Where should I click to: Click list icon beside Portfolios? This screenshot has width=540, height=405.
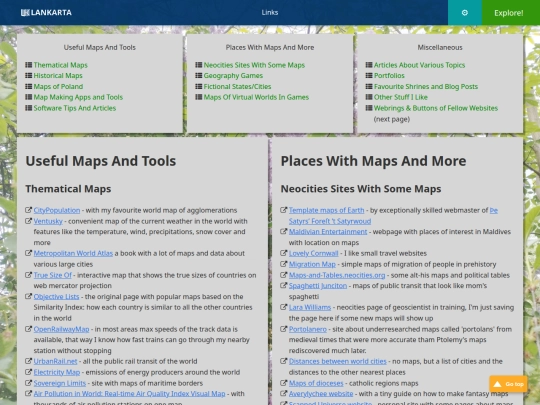tap(369, 75)
